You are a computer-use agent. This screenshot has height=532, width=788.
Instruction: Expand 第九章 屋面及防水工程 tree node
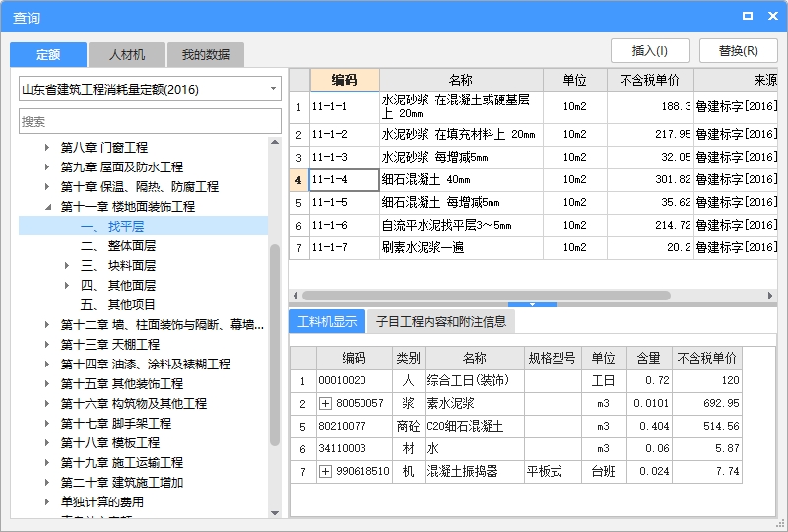pyautogui.click(x=47, y=166)
